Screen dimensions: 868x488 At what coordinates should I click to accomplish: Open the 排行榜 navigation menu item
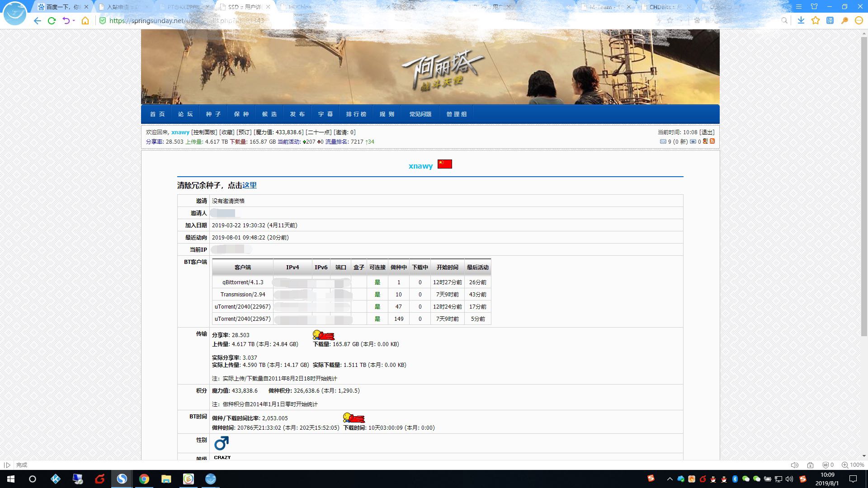(356, 114)
